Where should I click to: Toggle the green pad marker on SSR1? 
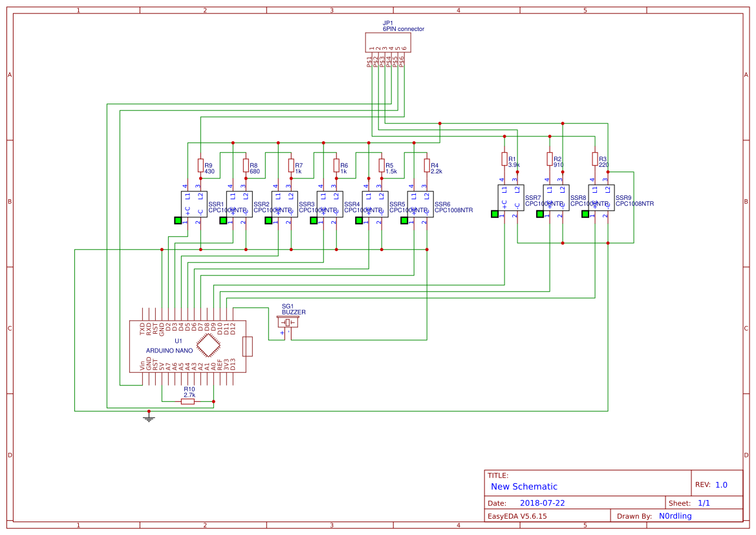click(178, 221)
